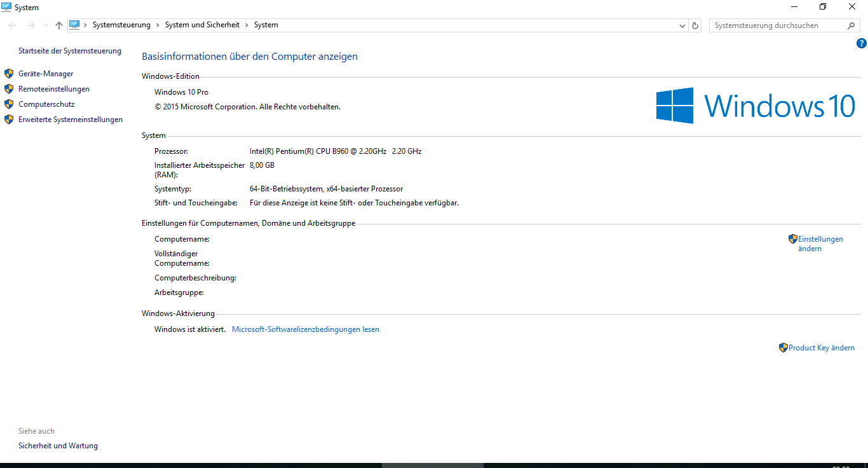Restore down the System window
This screenshot has height=468, width=868.
tap(823, 7)
